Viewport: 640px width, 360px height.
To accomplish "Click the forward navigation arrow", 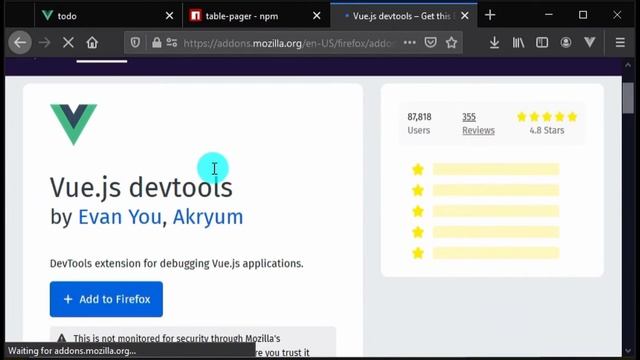I will (x=44, y=42).
